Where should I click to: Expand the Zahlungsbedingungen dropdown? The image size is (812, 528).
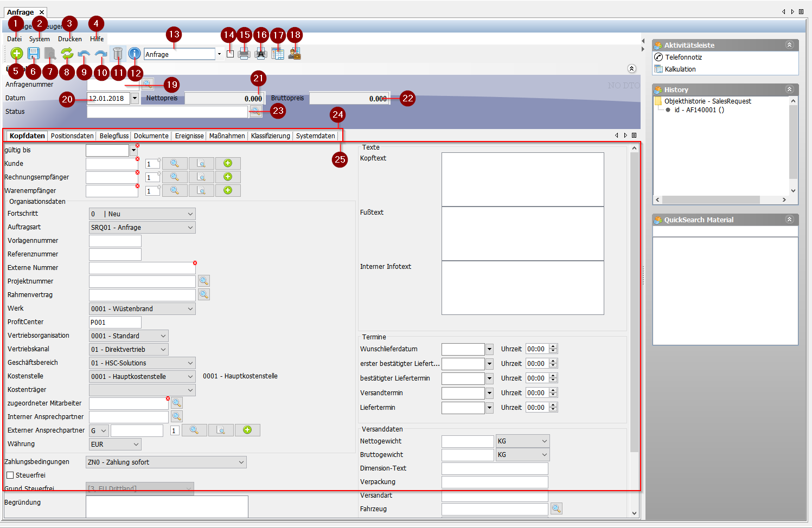tap(241, 462)
